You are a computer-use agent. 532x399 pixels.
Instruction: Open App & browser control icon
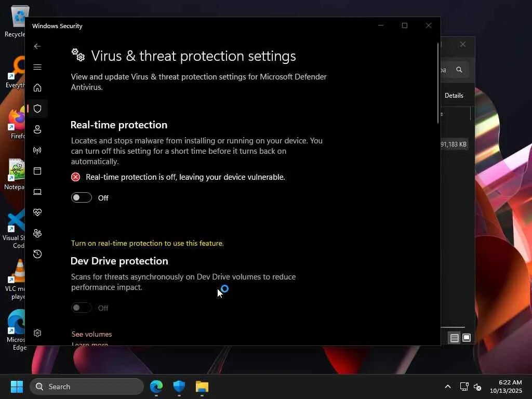(37, 171)
